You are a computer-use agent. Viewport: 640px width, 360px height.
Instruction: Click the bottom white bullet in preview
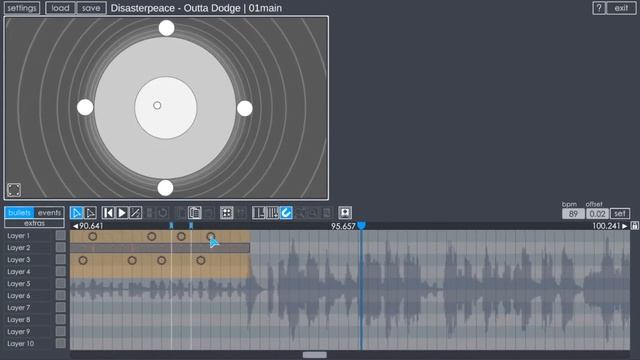(x=165, y=188)
